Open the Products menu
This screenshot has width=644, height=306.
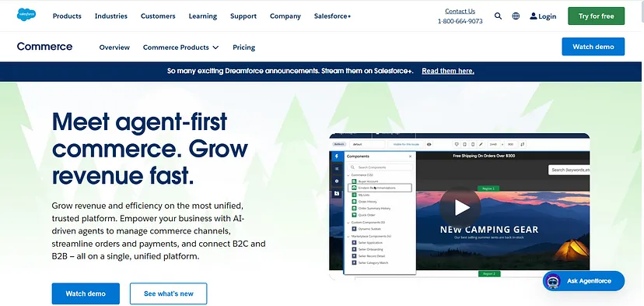click(x=67, y=16)
